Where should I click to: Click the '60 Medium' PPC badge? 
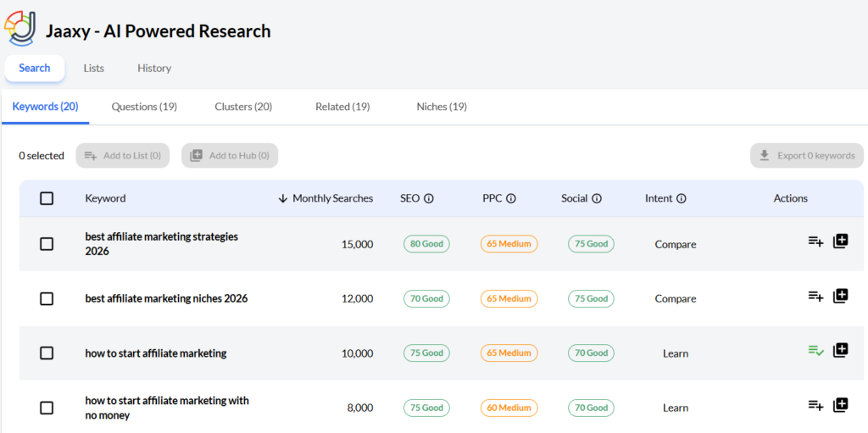[x=509, y=408]
